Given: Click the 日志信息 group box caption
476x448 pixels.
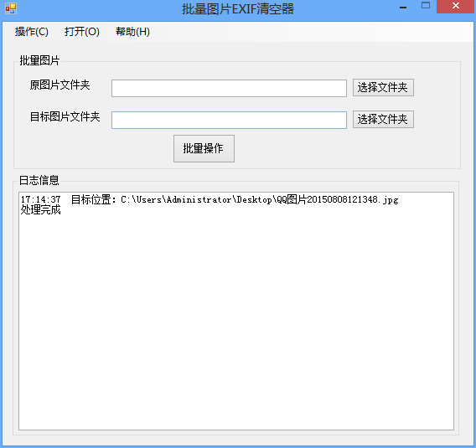Looking at the screenshot, I should click(x=39, y=180).
